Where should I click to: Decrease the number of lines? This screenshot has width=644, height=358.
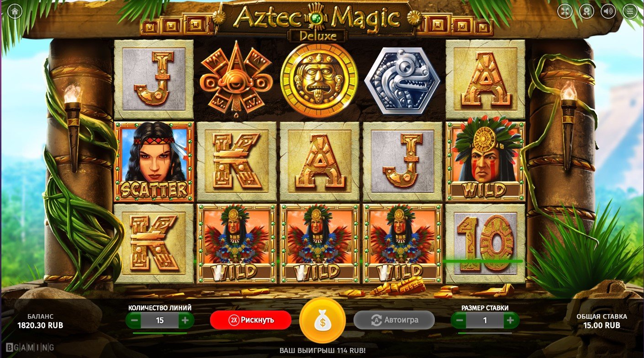click(x=134, y=321)
